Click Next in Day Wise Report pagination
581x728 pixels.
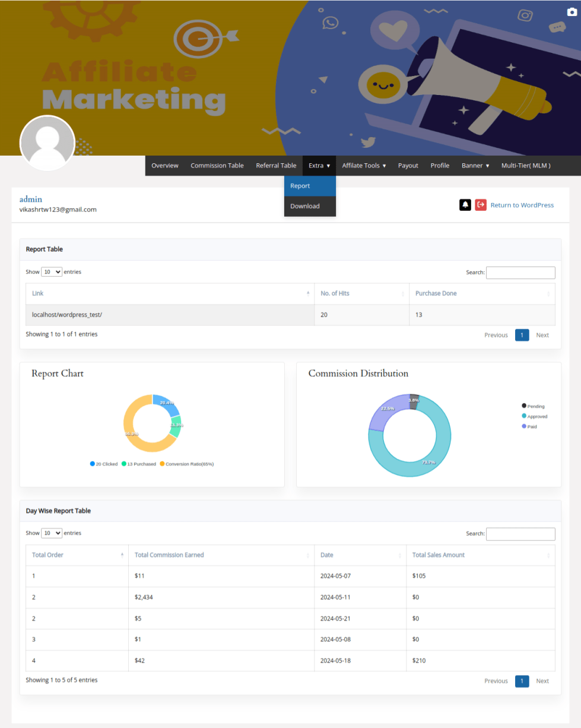[542, 681]
